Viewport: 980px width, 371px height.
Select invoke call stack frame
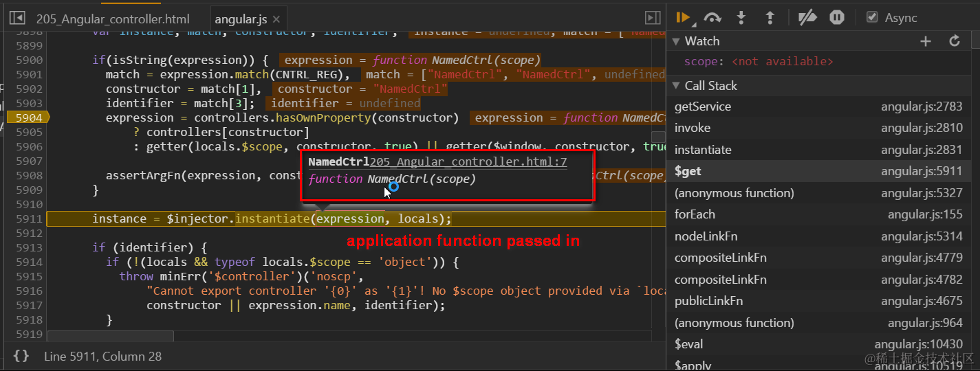818,128
